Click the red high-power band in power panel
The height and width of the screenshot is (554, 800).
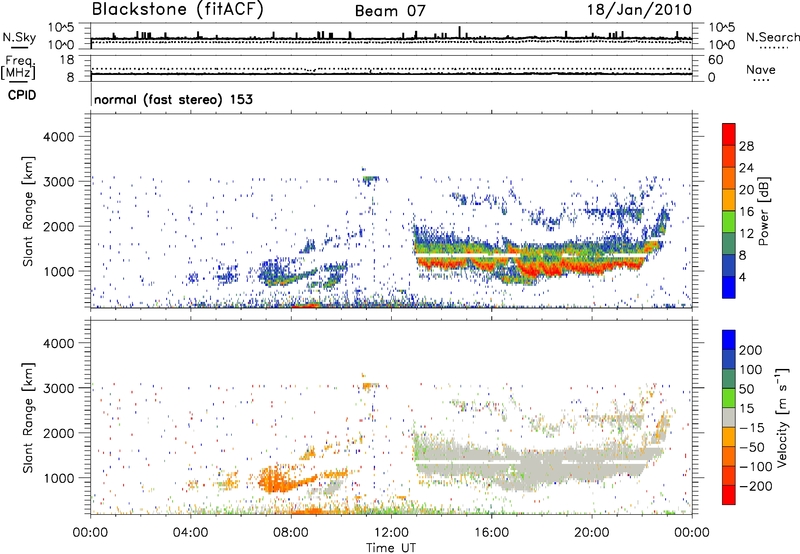(x=541, y=268)
